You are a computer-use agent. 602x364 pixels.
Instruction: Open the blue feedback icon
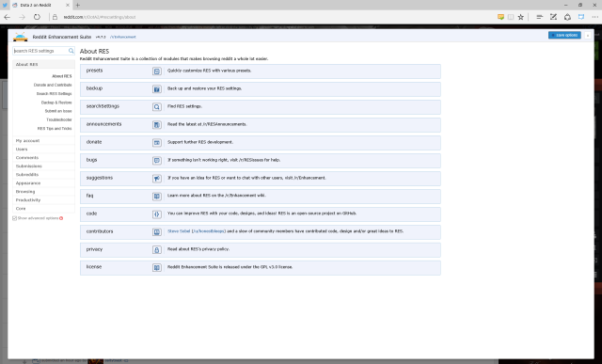(x=581, y=17)
